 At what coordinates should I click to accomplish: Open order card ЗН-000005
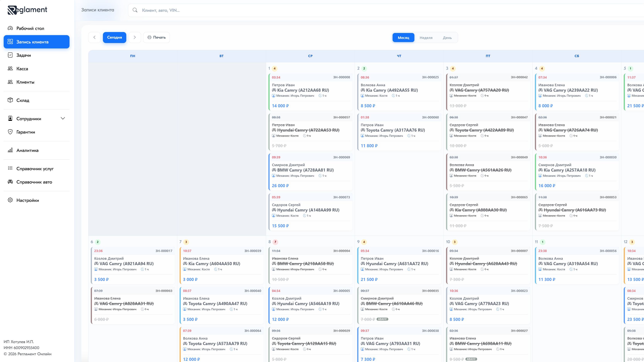point(310,305)
